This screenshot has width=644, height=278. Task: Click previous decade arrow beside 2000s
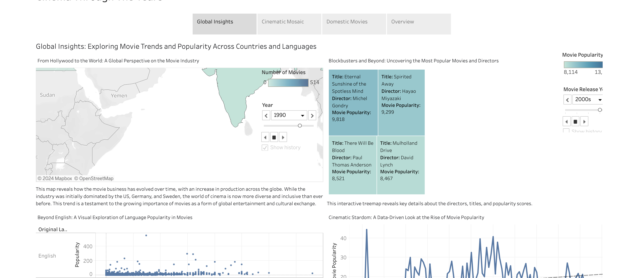coord(567,100)
